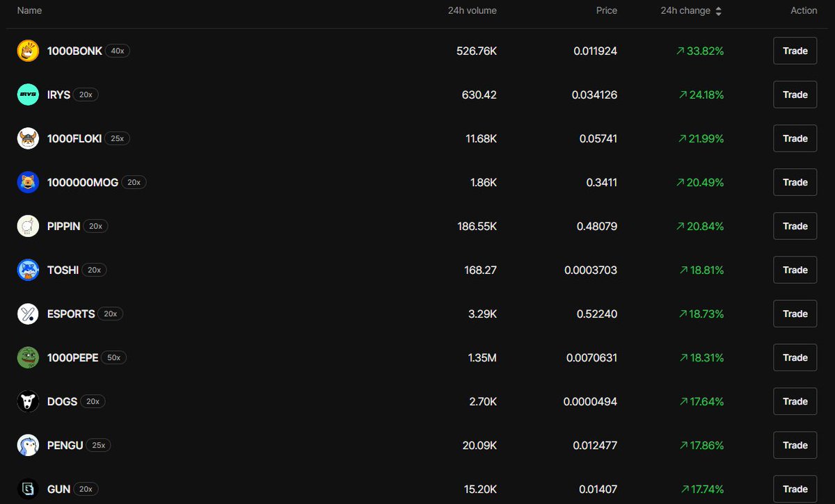835x504 pixels.
Task: Click the 526.76K volume value
Action: coord(477,51)
